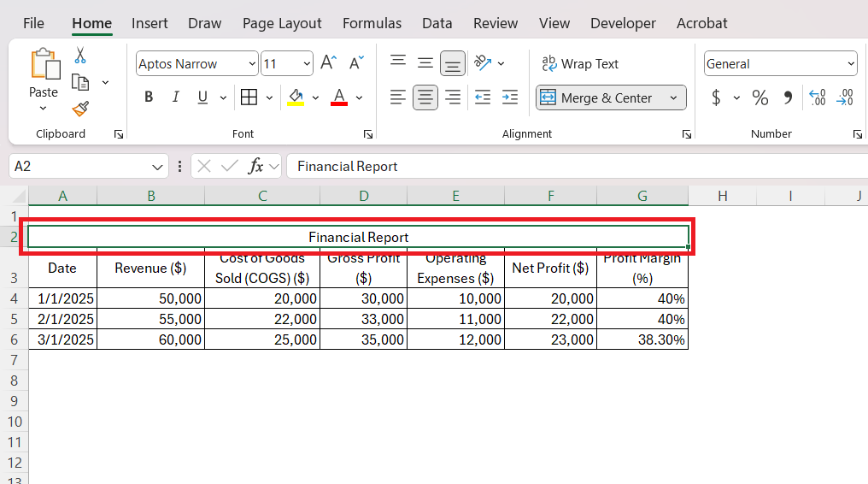Apply red font color to text
Image resolution: width=868 pixels, height=484 pixels.
339,97
